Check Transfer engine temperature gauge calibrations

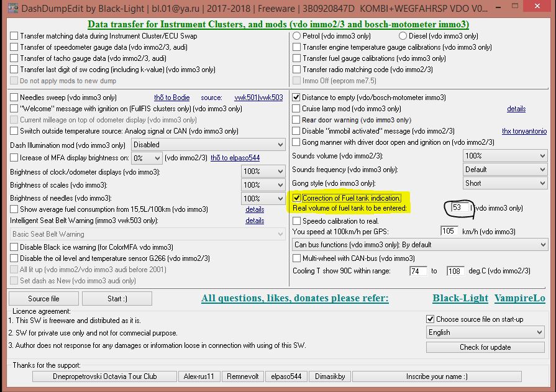[296, 47]
